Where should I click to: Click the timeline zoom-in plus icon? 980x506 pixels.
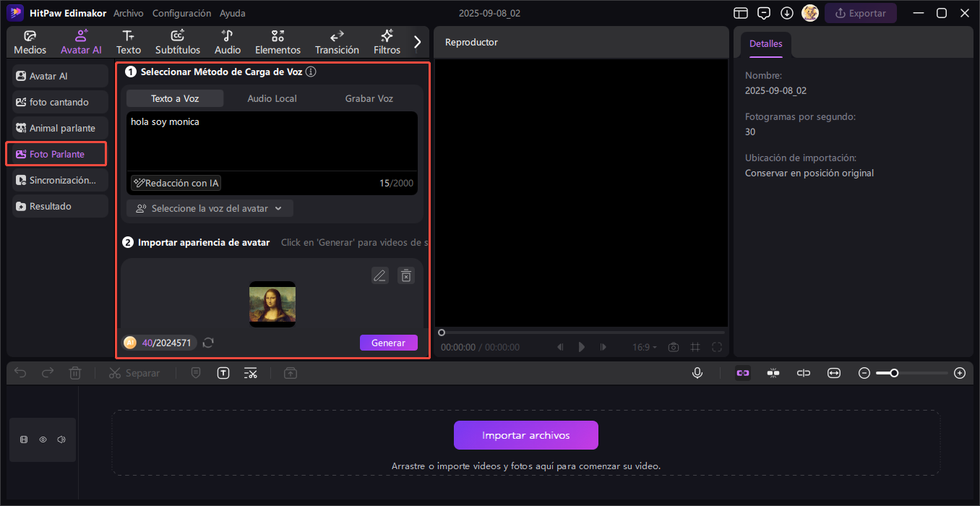tap(960, 373)
